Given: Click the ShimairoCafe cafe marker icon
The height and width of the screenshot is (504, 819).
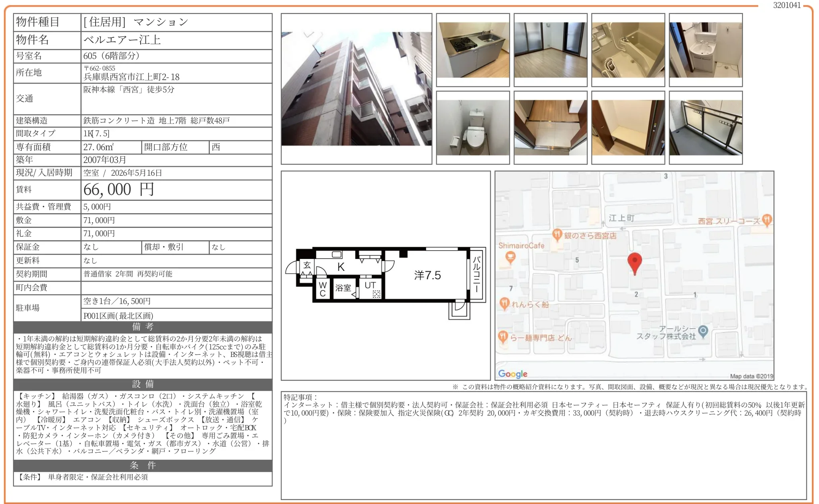Looking at the screenshot, I should pyautogui.click(x=510, y=257).
